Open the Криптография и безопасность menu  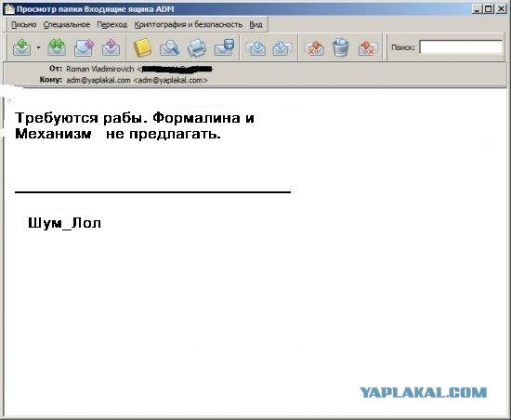pyautogui.click(x=189, y=25)
